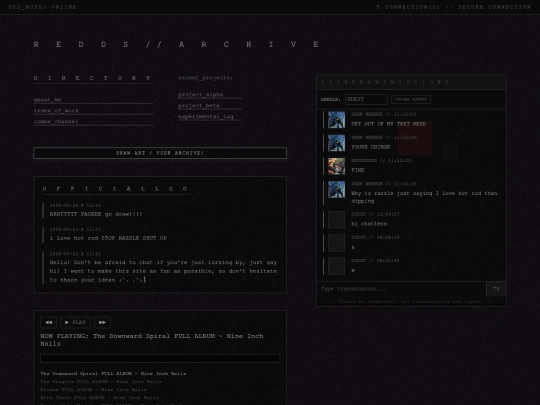Click the DIRECTORY heading
540x405 pixels.
(x=93, y=78)
